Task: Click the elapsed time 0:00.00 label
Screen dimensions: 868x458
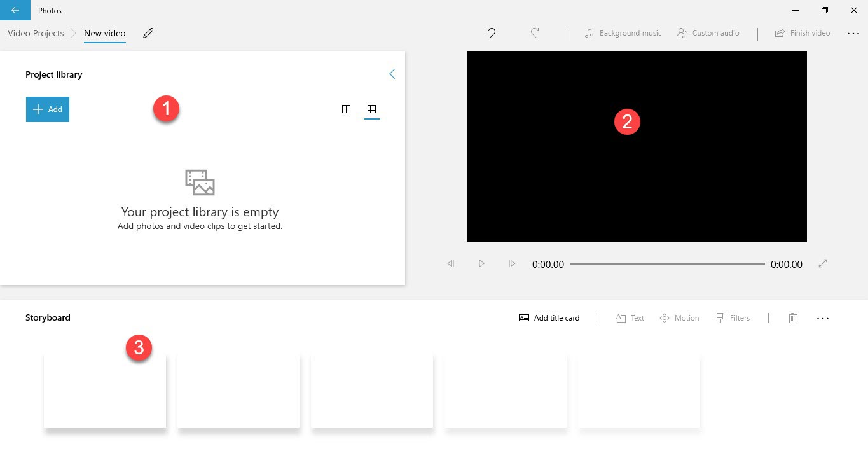Action: pos(548,264)
